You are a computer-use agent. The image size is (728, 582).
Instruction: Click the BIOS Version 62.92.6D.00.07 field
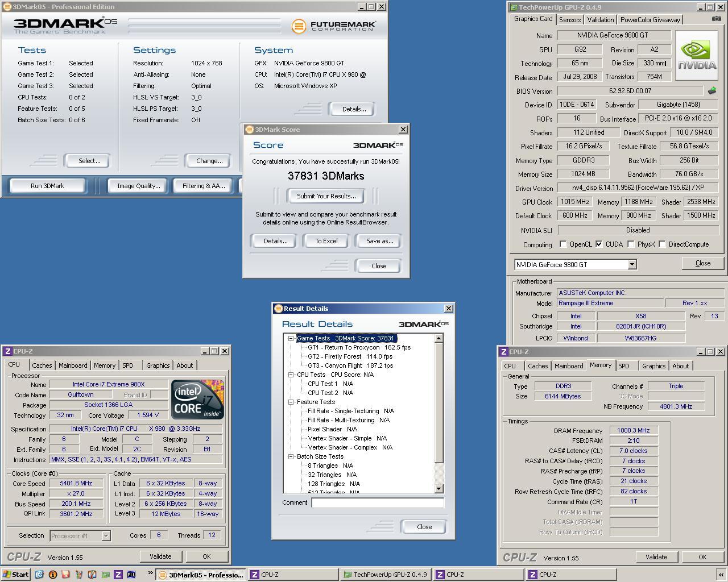coord(630,91)
